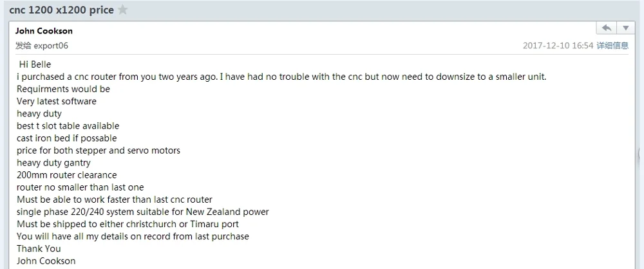Click the 2017-12-10 16:54 timestamp

(x=558, y=46)
